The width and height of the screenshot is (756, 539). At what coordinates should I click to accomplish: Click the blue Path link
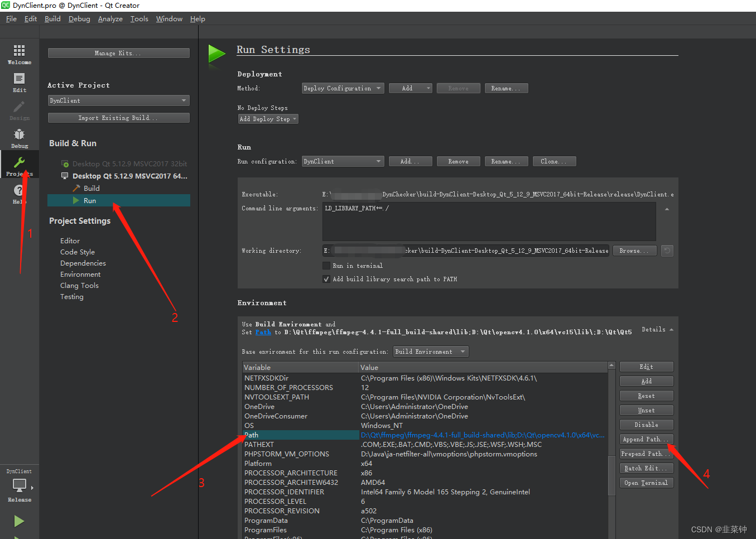(263, 332)
